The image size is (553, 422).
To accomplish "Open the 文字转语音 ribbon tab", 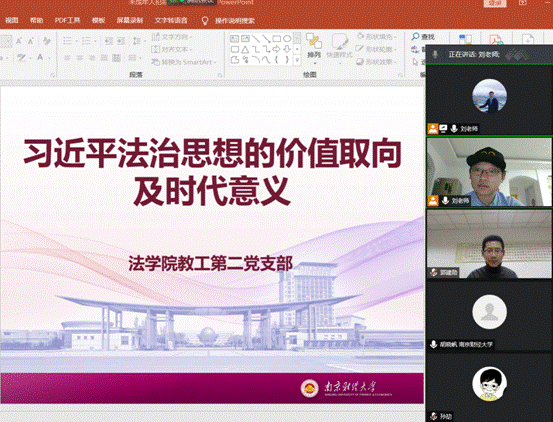I will 171,20.
